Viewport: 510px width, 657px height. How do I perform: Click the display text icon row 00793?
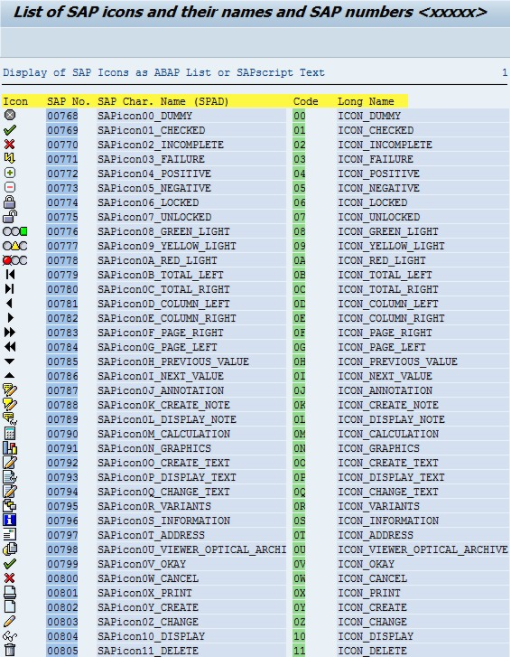[x=10, y=477]
